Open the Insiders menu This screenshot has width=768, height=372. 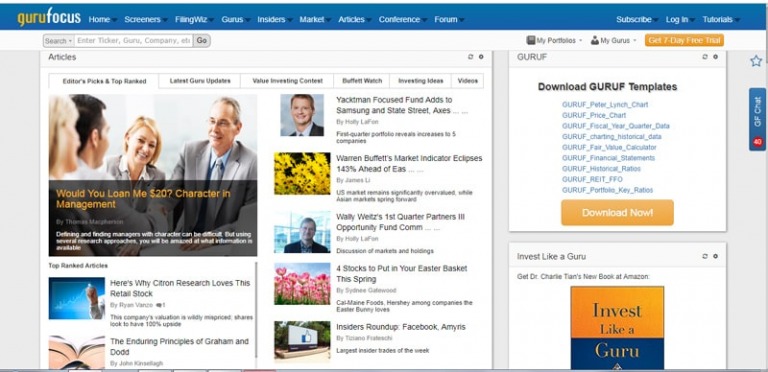pyautogui.click(x=274, y=20)
